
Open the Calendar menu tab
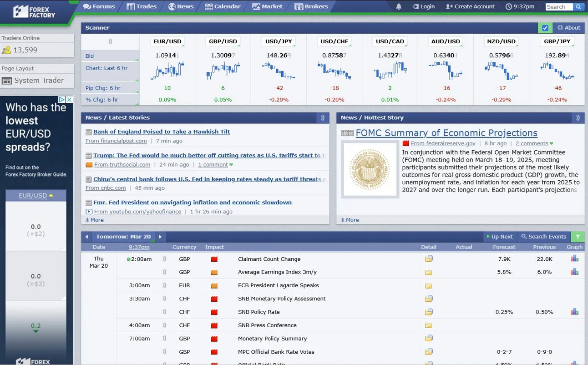pos(223,6)
